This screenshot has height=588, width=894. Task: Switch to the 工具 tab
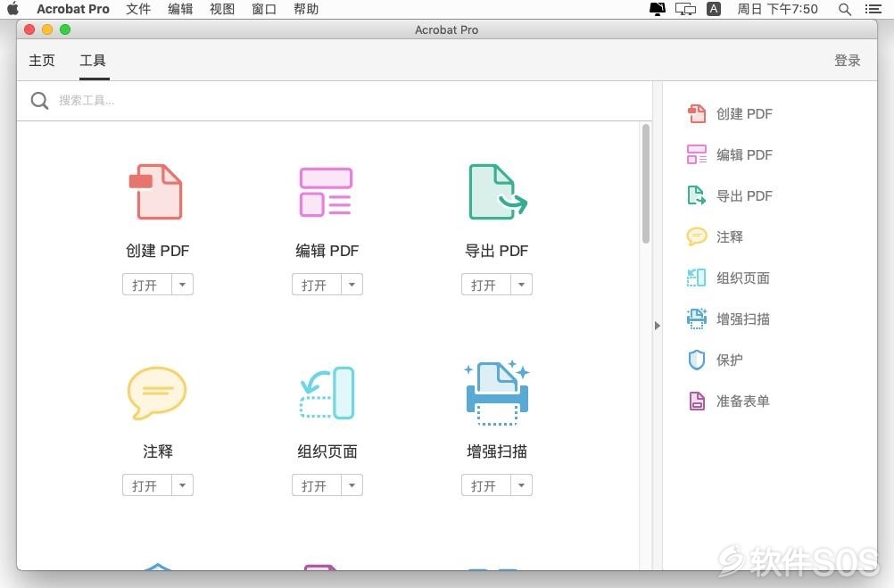[x=93, y=61]
